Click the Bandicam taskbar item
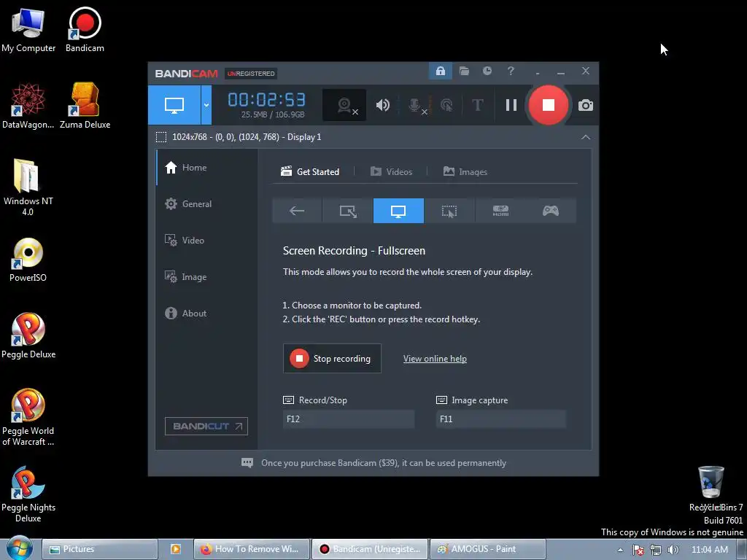 click(370, 549)
